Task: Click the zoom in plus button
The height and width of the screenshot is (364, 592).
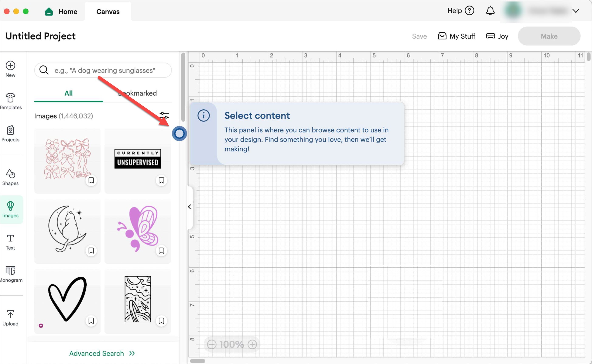Action: (x=252, y=344)
